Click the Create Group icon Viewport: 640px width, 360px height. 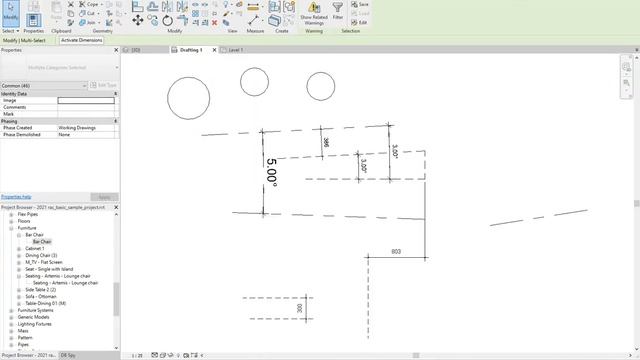click(x=289, y=7)
